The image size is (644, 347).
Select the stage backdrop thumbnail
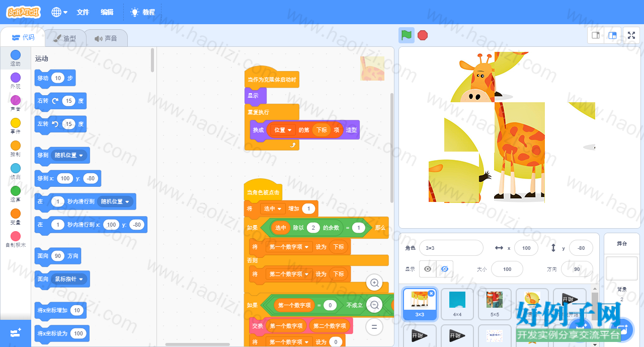[622, 268]
